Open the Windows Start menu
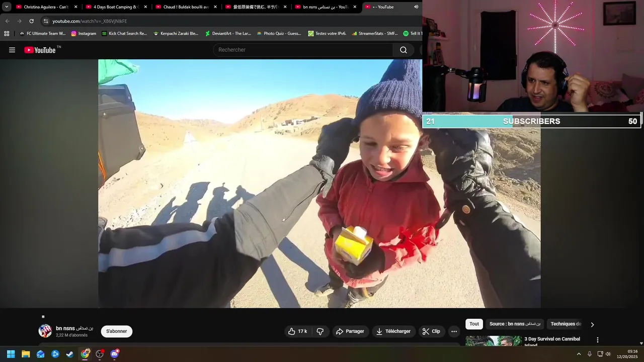This screenshot has width=644, height=362. tap(11, 354)
